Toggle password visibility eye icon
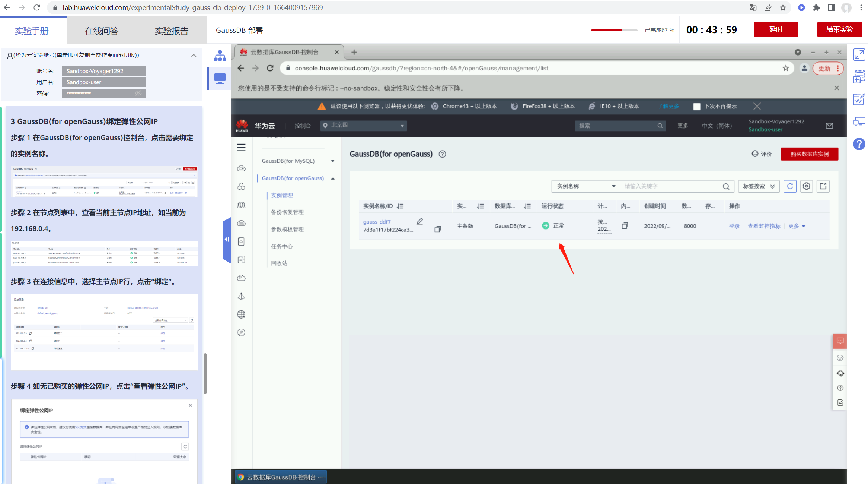This screenshot has height=484, width=868. click(x=138, y=93)
